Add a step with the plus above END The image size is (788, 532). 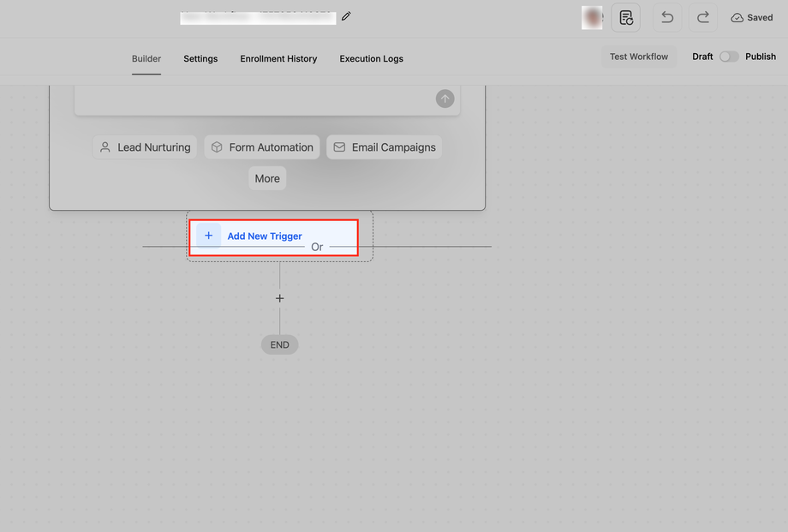point(279,298)
